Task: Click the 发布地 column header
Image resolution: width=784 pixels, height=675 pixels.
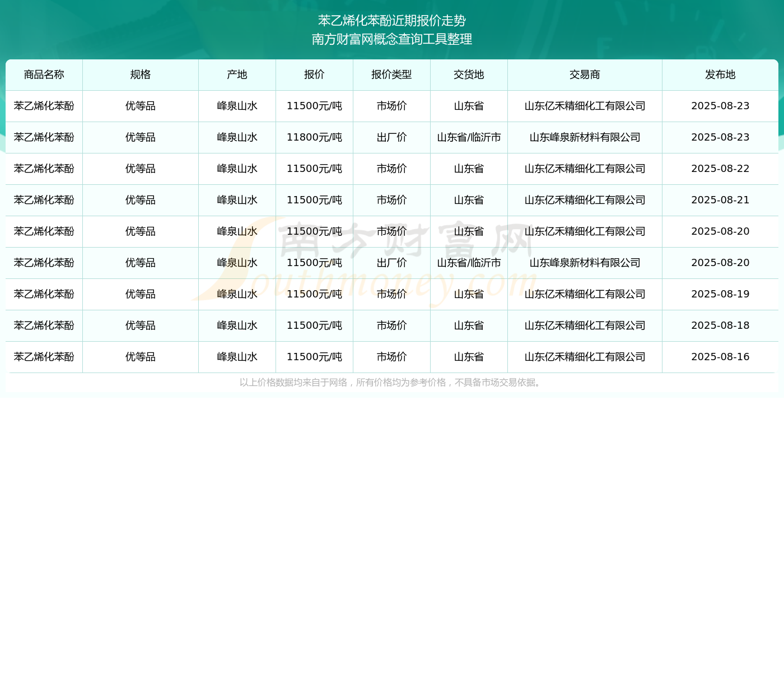Action: pyautogui.click(x=720, y=75)
